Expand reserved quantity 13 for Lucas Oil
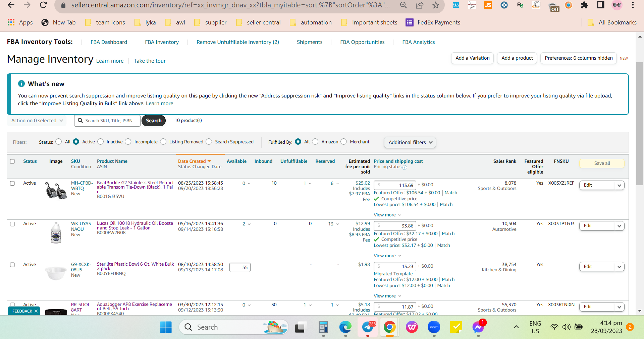Image resolution: width=644 pixels, height=339 pixels. pyautogui.click(x=333, y=224)
